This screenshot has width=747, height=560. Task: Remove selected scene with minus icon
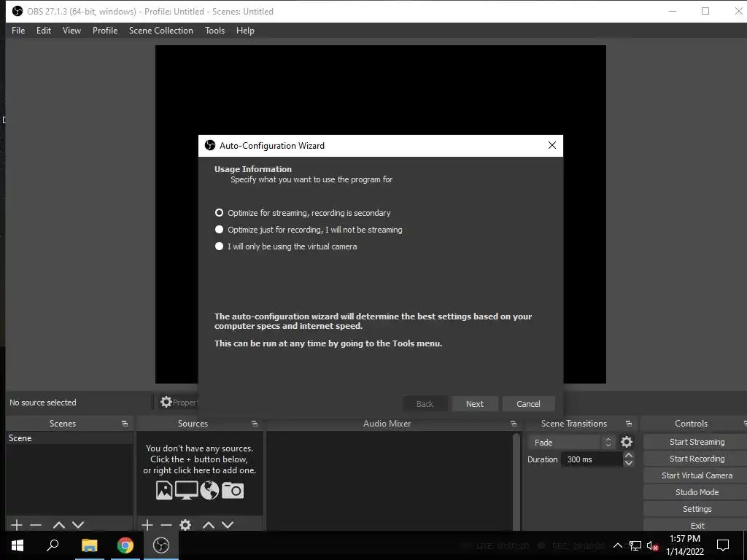(36, 525)
